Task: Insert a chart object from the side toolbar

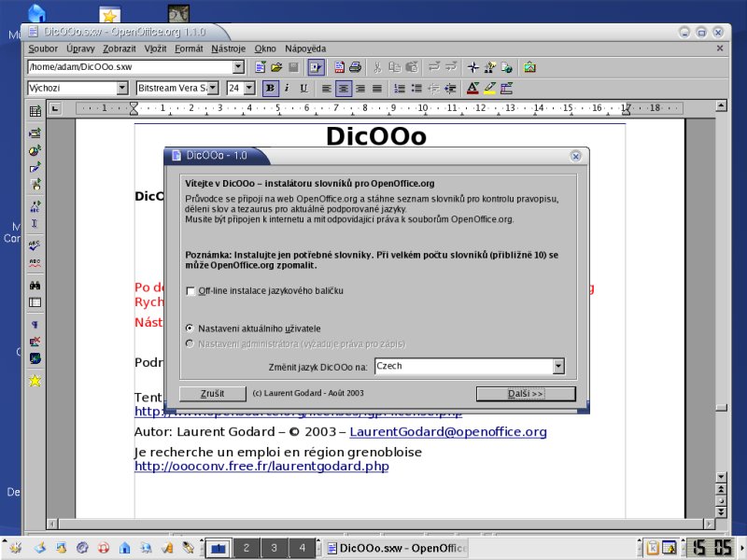Action: point(35,150)
